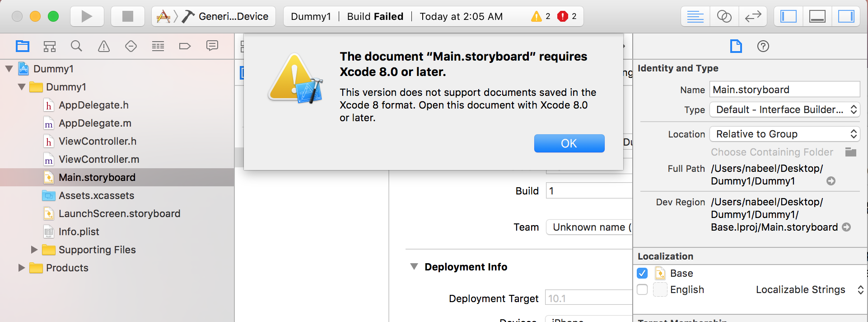Collapse the Dummy1 project root
The height and width of the screenshot is (322, 868).
tap(9, 69)
